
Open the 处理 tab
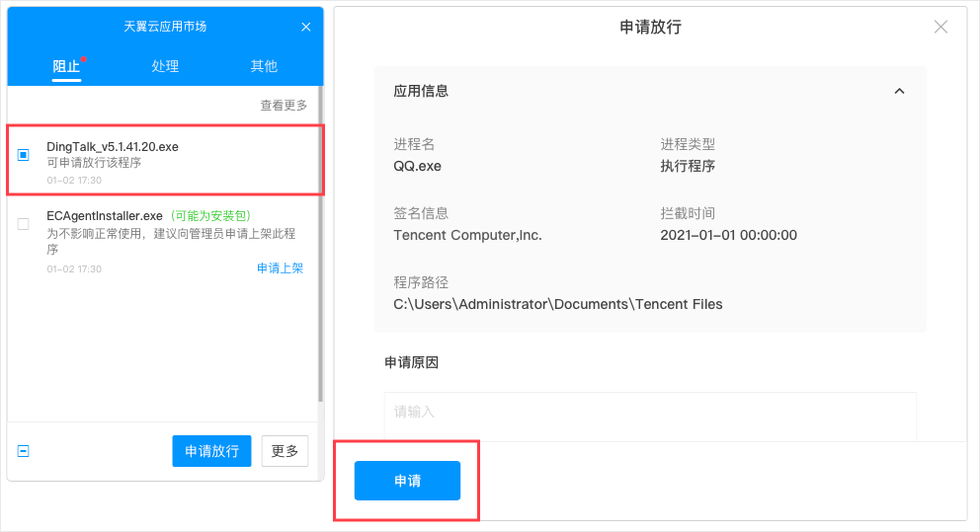point(165,66)
